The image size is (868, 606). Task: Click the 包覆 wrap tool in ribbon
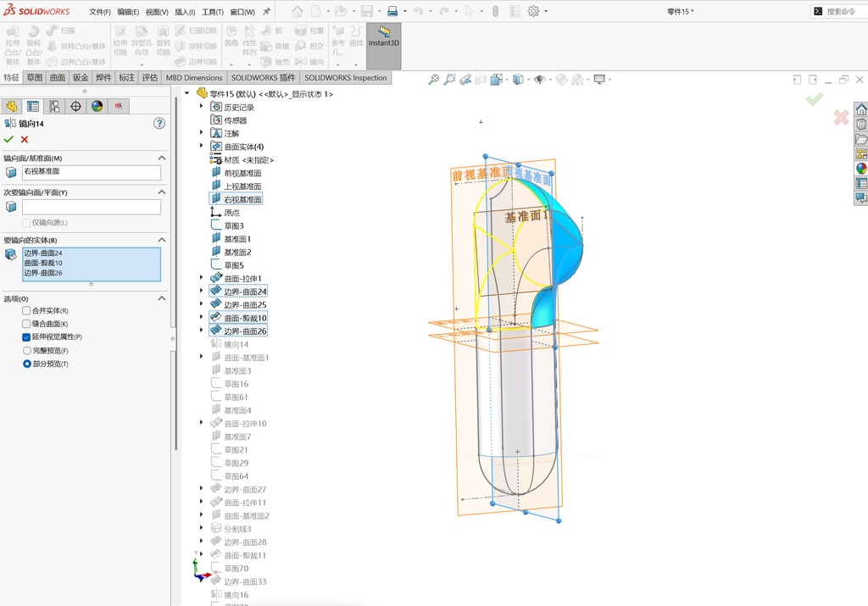click(x=309, y=31)
